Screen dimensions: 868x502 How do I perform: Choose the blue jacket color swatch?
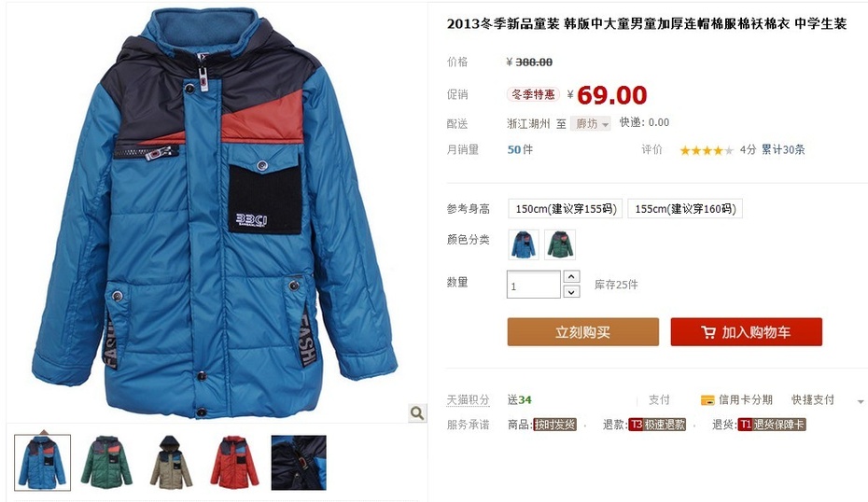pyautogui.click(x=523, y=244)
